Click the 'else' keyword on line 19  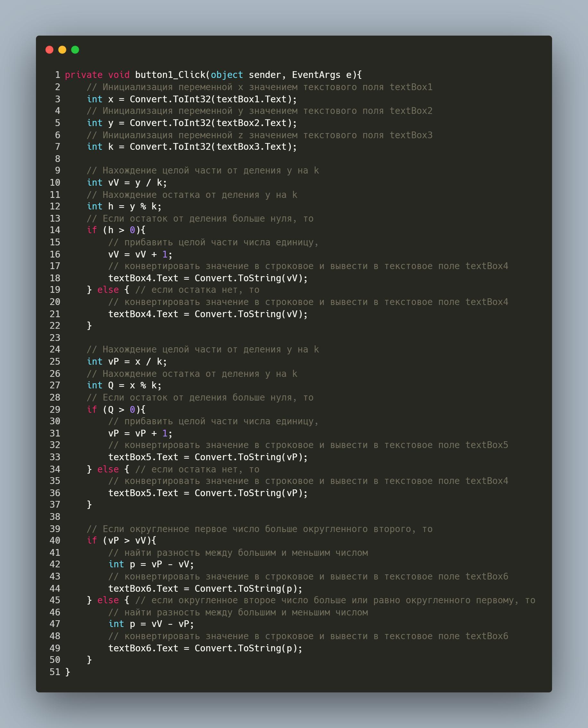pos(108,290)
